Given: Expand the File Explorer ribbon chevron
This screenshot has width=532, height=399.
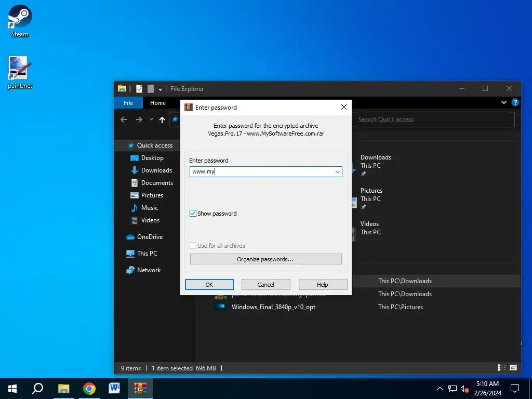Looking at the screenshot, I should tap(504, 102).
